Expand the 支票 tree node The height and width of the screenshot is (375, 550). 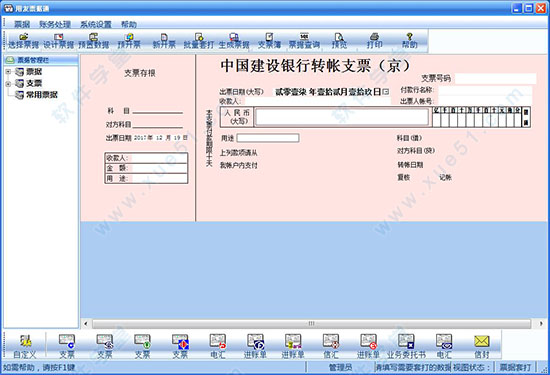(x=8, y=84)
